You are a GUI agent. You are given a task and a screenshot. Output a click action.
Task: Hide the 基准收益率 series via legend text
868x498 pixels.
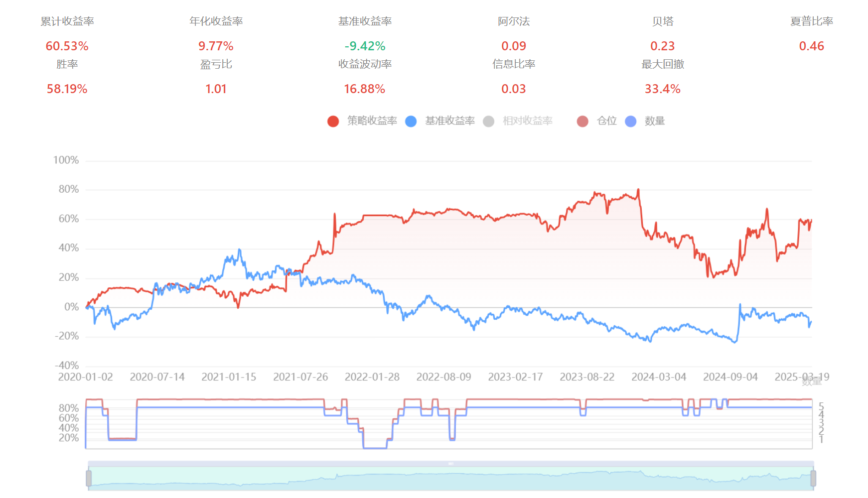(449, 121)
